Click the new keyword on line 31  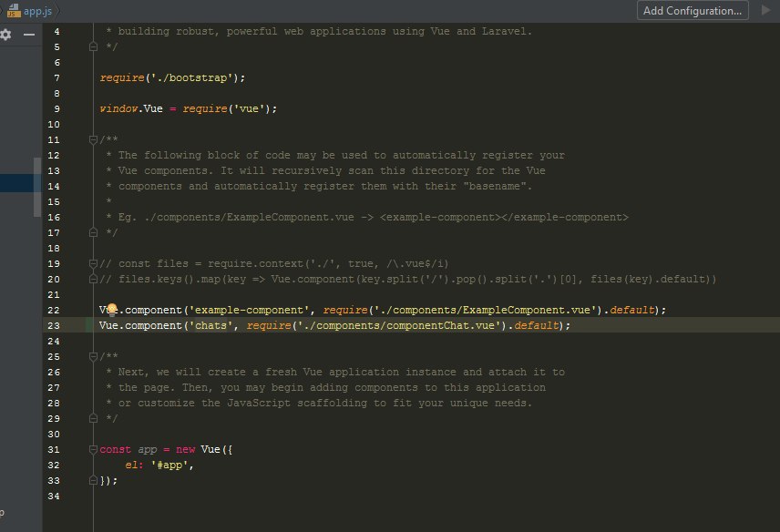click(x=186, y=449)
